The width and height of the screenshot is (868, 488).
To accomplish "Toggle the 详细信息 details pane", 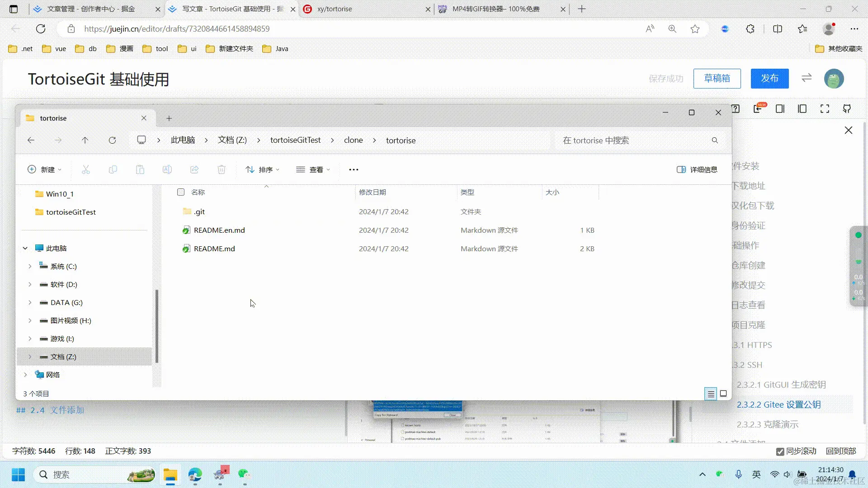I will pyautogui.click(x=697, y=169).
